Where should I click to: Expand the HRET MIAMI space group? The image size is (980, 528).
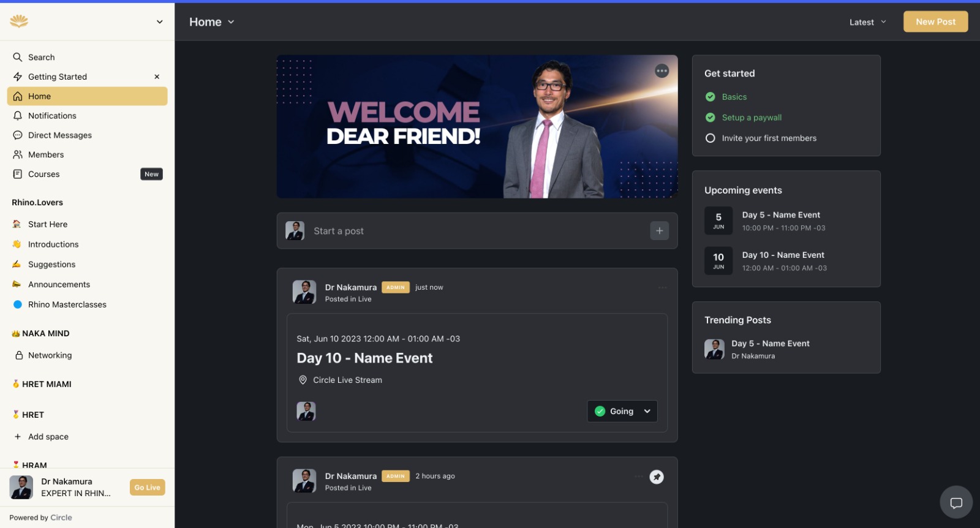click(42, 384)
